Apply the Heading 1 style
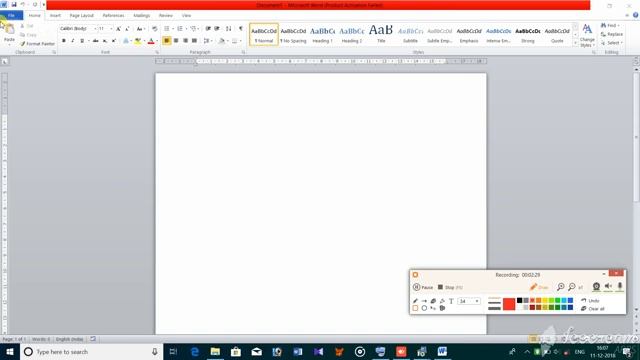 coord(322,34)
